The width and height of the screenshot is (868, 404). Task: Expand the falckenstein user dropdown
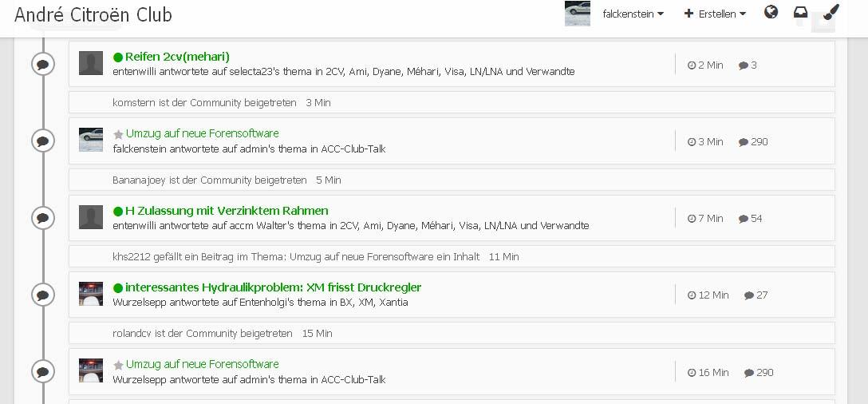(633, 14)
